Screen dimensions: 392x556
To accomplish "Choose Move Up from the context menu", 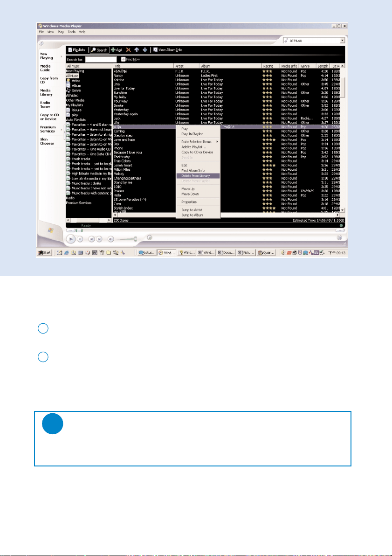I will click(198, 189).
